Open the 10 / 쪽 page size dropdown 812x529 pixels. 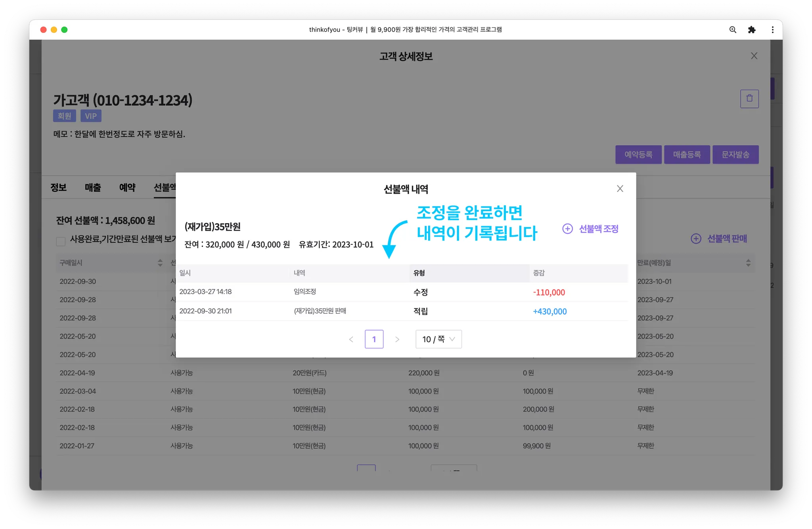point(438,339)
